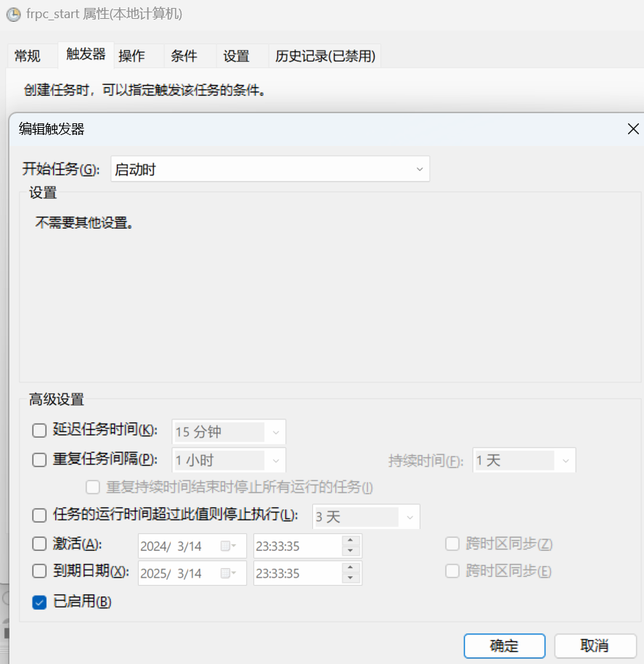Increase the 激活 time with up spinner arrow
Screen dimensions: 644x664
[x=351, y=540]
